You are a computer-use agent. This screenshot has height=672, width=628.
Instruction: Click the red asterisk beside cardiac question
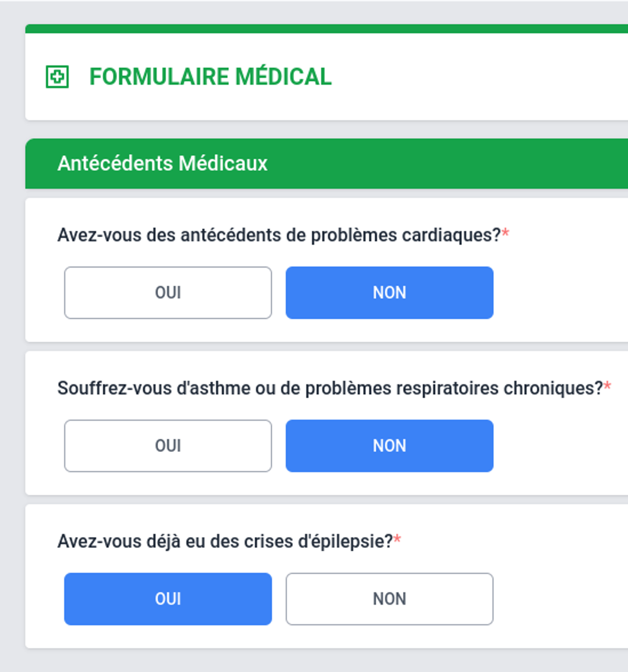[506, 232]
